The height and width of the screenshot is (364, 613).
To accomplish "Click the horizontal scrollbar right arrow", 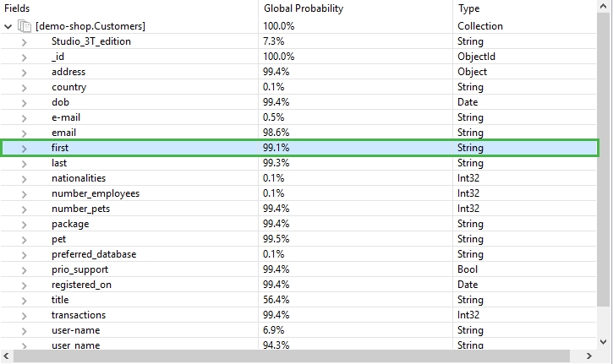I will 589,356.
